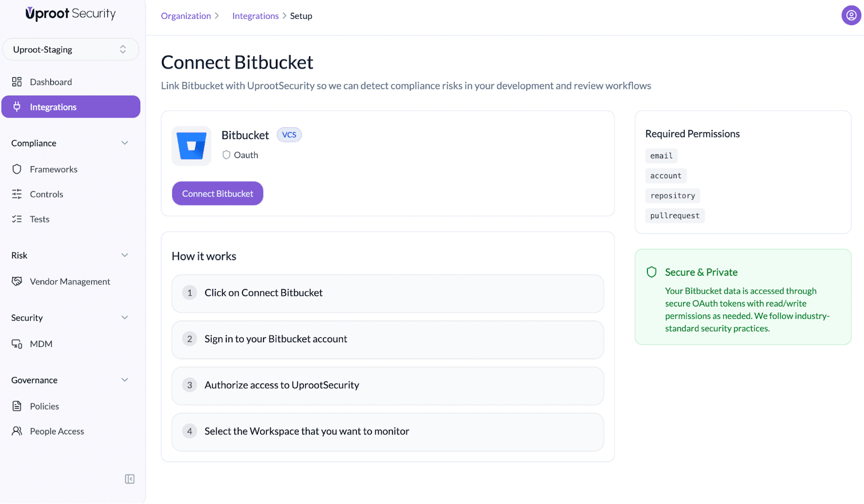Click the MDM devices icon

tap(17, 344)
